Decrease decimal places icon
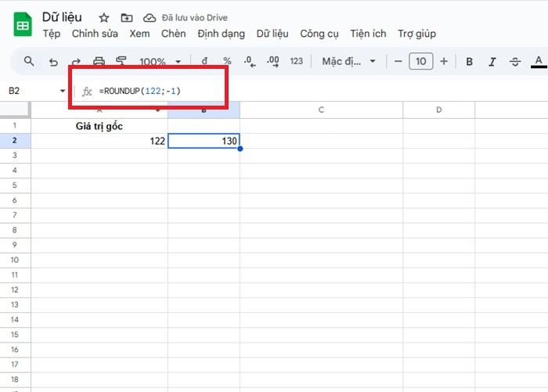The height and width of the screenshot is (392, 548). [250, 62]
